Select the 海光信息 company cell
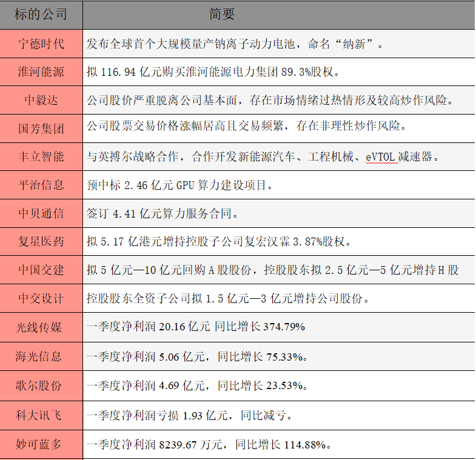 coord(41,356)
